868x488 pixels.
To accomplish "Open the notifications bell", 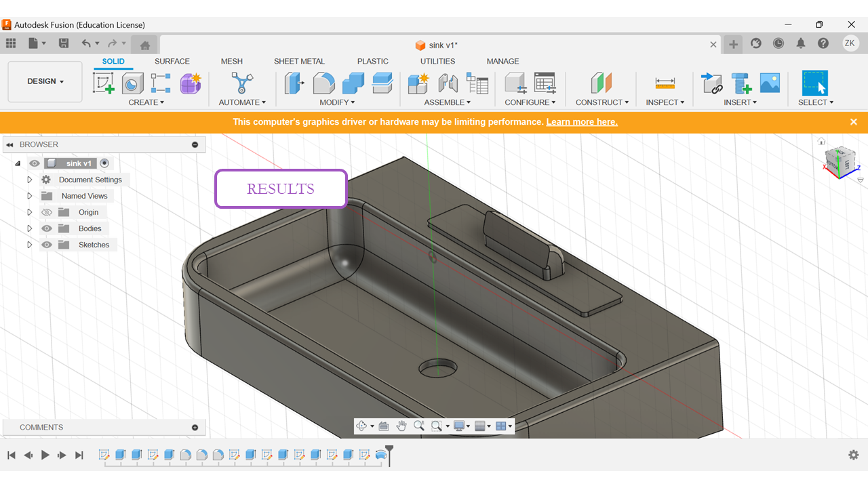I will point(801,43).
